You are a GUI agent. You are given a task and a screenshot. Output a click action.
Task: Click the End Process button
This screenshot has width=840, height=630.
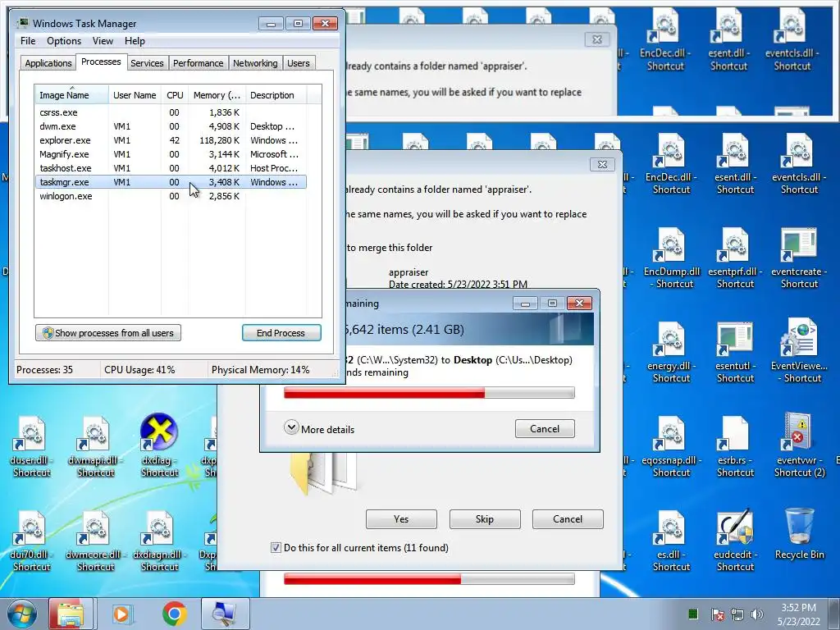(281, 333)
